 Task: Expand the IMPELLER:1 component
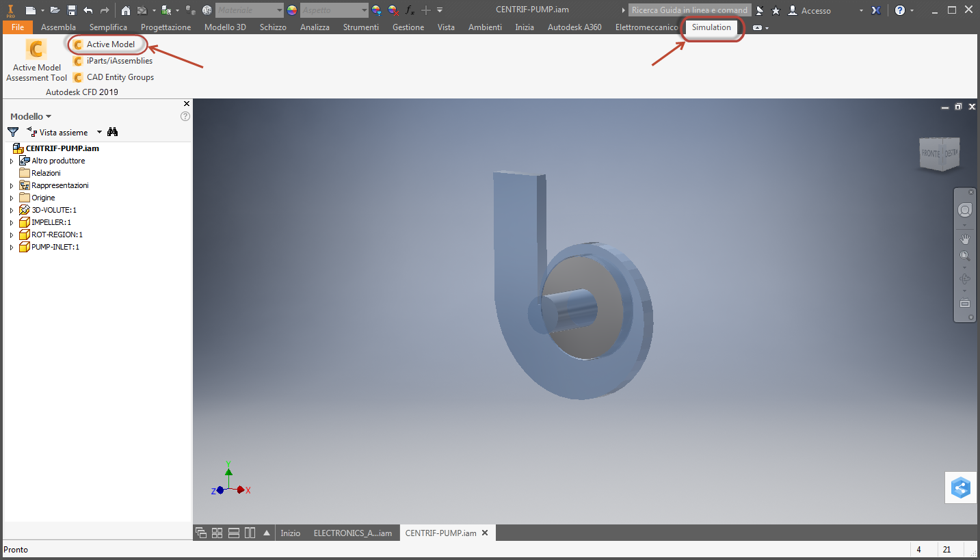point(11,222)
